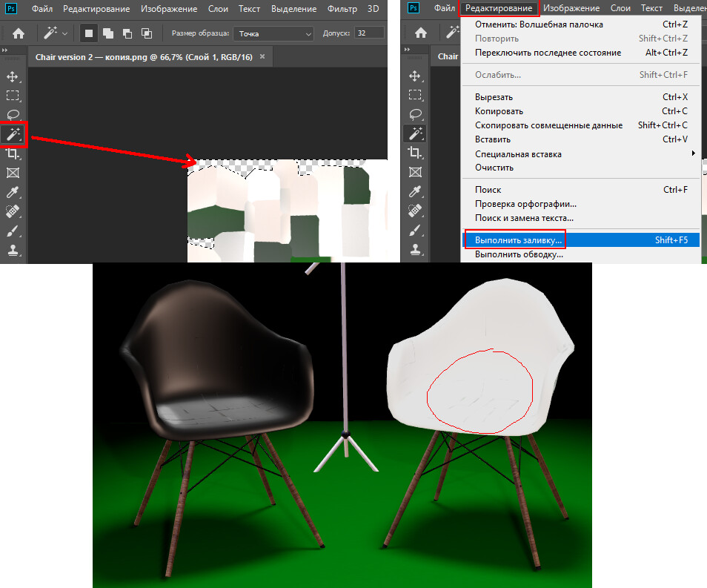
Task: Open the Фильтр menu in left window
Action: pos(342,9)
